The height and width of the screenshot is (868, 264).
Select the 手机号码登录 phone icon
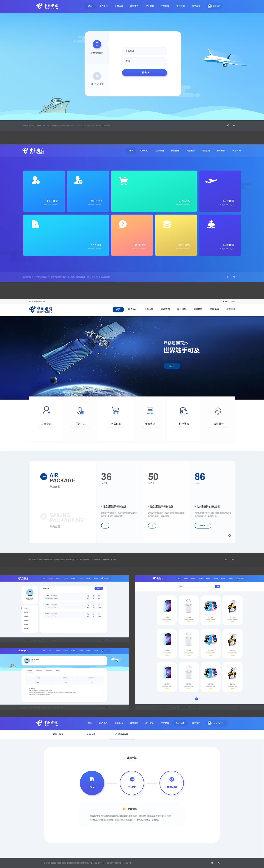point(97,44)
